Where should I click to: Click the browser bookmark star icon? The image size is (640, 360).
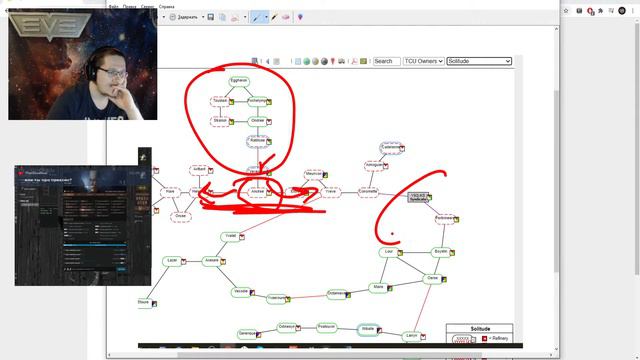(566, 11)
